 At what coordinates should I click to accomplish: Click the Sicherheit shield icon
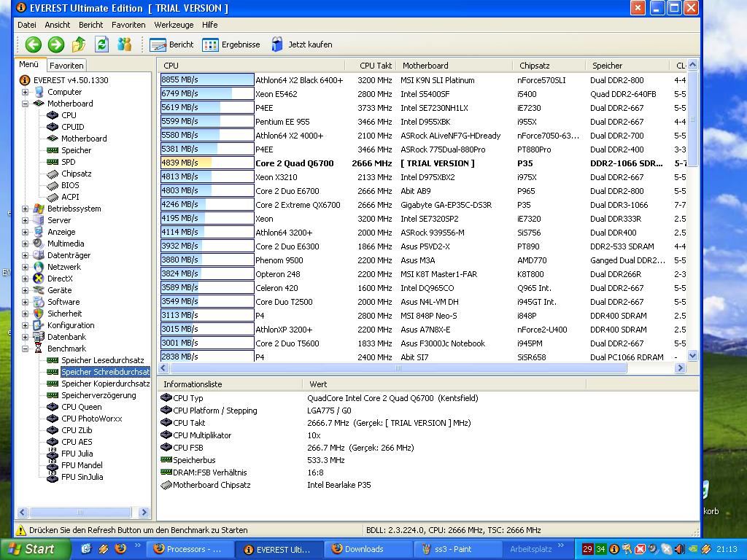(x=39, y=314)
